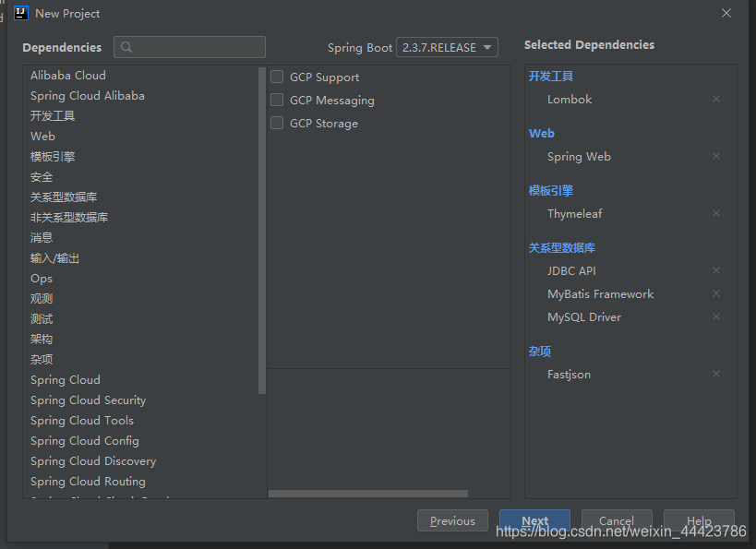Select the Alibaba Cloud category
756x549 pixels.
(x=68, y=75)
